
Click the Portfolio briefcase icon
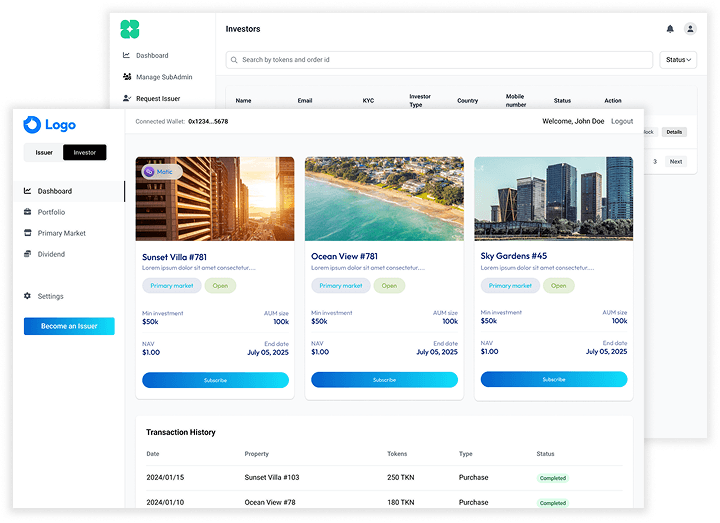pos(28,212)
